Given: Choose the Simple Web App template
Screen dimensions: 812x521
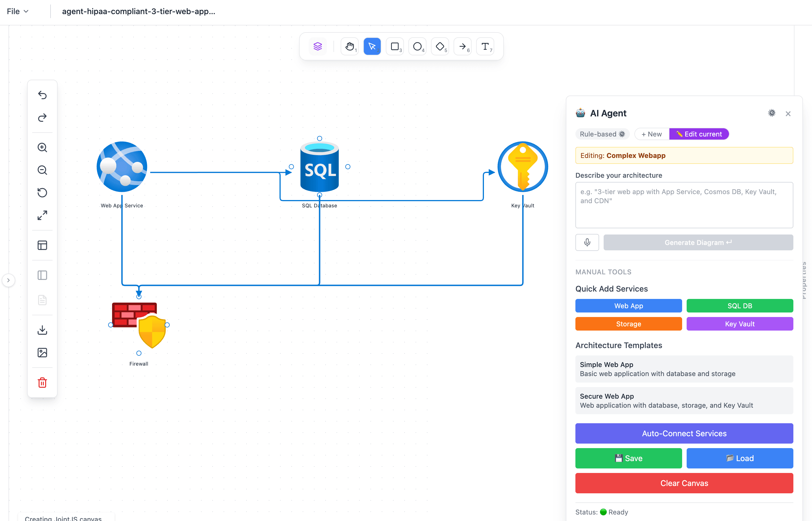Looking at the screenshot, I should (684, 369).
